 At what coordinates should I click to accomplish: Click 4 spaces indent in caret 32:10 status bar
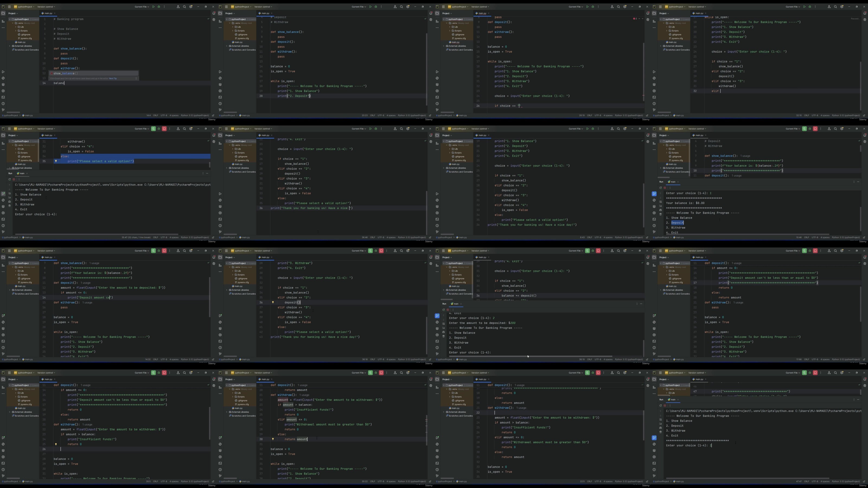tap(825, 115)
